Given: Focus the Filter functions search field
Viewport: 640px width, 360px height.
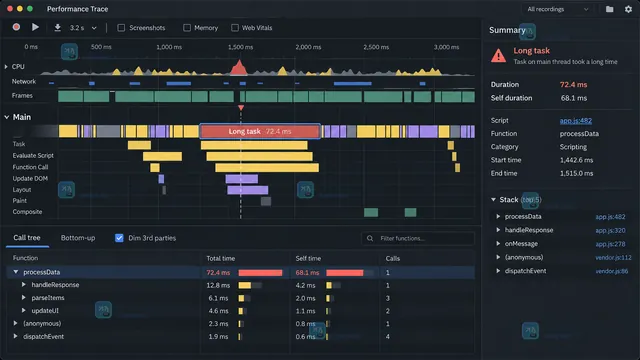Looking at the screenshot, I should coord(418,238).
